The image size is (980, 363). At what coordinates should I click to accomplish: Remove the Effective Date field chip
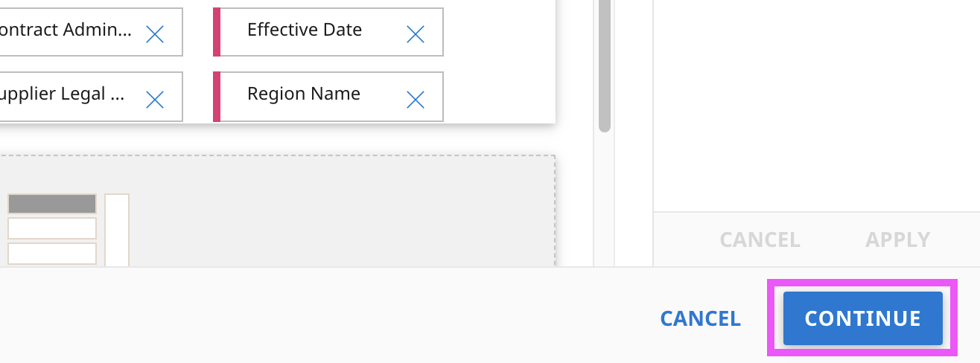tap(416, 33)
